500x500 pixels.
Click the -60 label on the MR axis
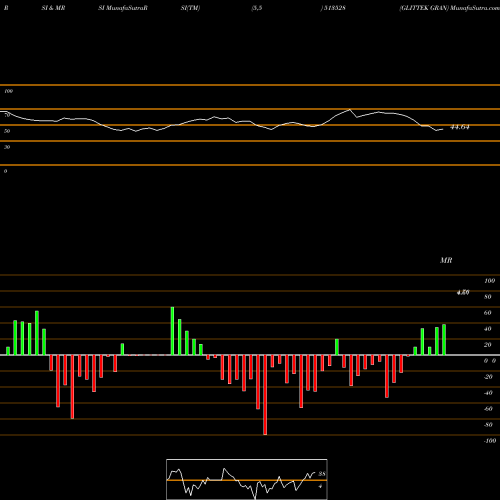point(488,409)
